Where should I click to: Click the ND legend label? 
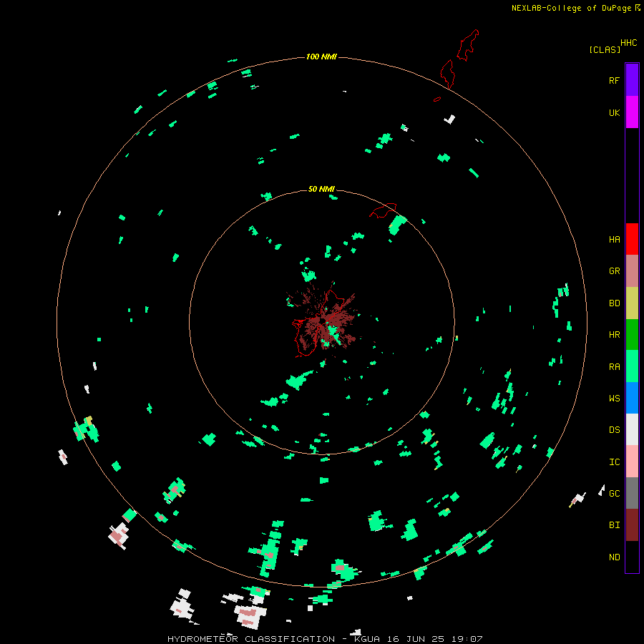pyautogui.click(x=614, y=557)
